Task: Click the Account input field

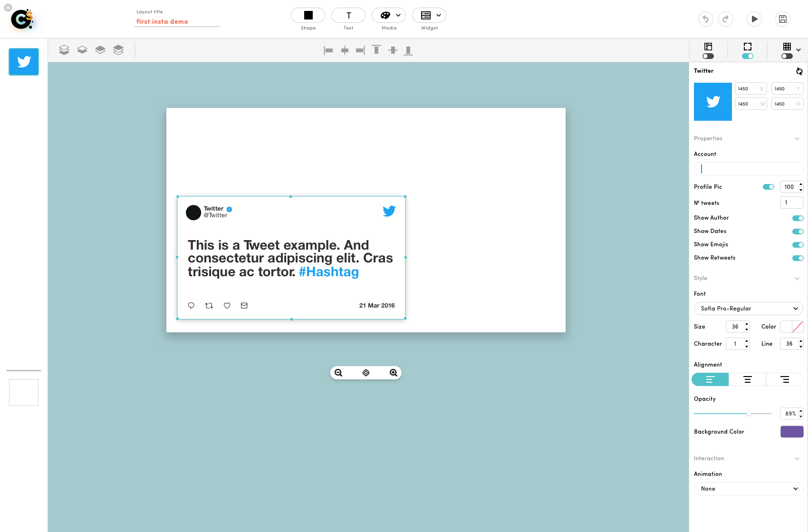Action: click(x=749, y=169)
